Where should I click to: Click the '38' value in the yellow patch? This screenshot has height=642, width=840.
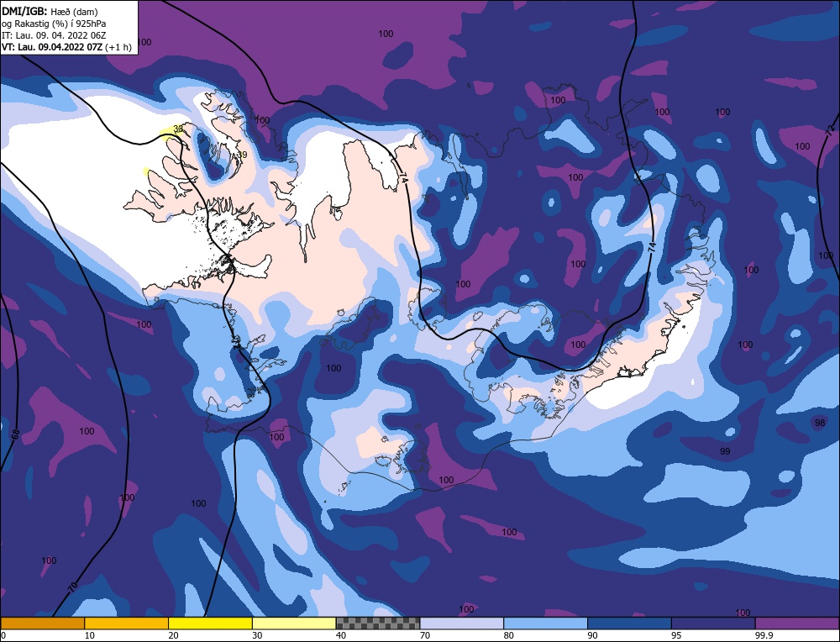[178, 129]
